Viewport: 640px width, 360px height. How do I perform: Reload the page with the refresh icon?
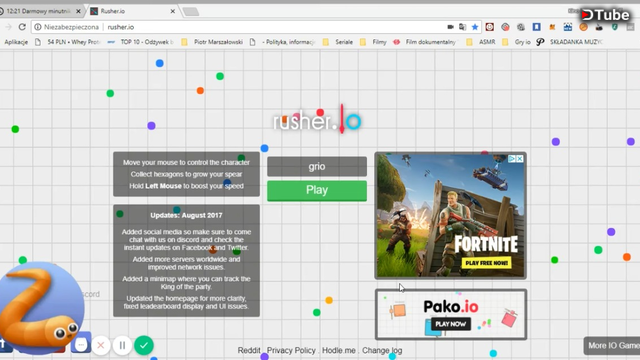coord(22,27)
